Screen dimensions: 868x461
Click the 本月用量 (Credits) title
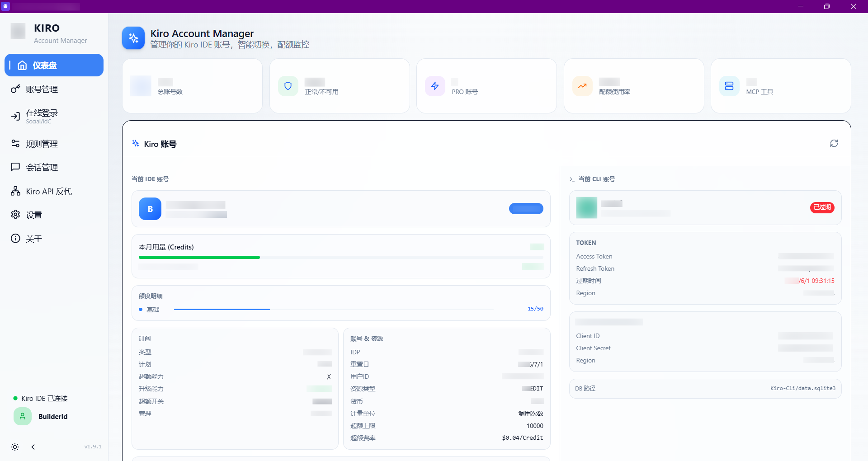(166, 247)
